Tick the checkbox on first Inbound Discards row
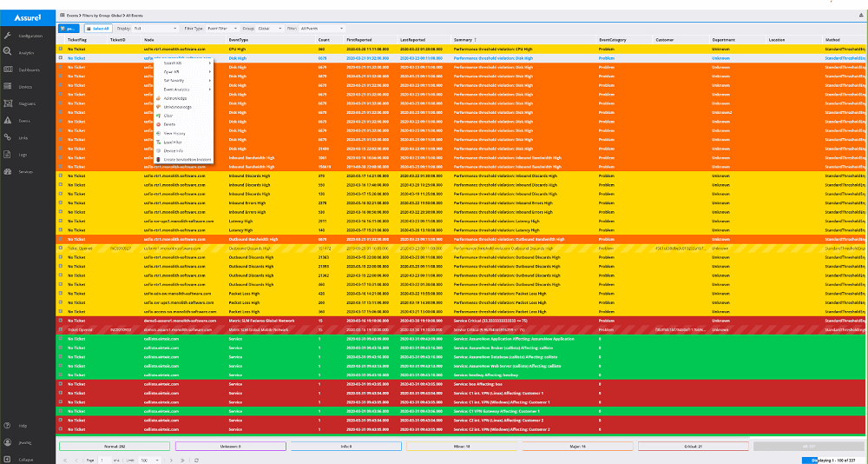 pos(61,176)
